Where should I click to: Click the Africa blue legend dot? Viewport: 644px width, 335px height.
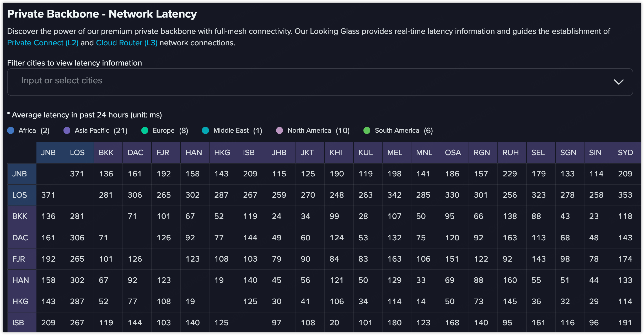pyautogui.click(x=11, y=131)
